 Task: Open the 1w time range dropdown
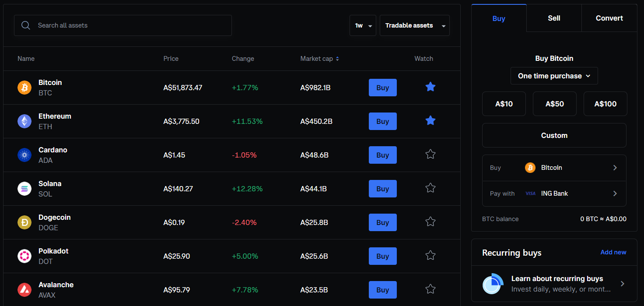[x=363, y=25]
